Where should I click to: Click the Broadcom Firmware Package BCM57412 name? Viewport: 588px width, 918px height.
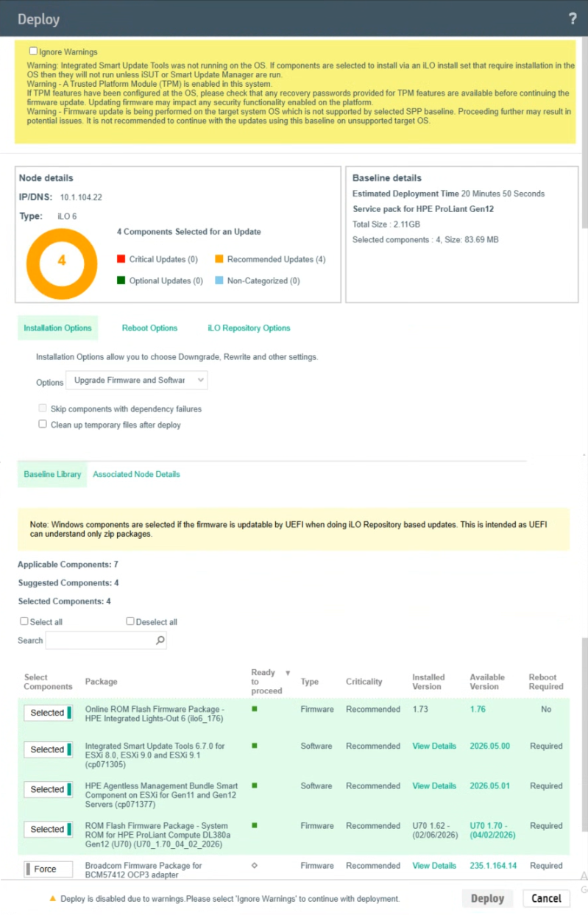(144, 870)
